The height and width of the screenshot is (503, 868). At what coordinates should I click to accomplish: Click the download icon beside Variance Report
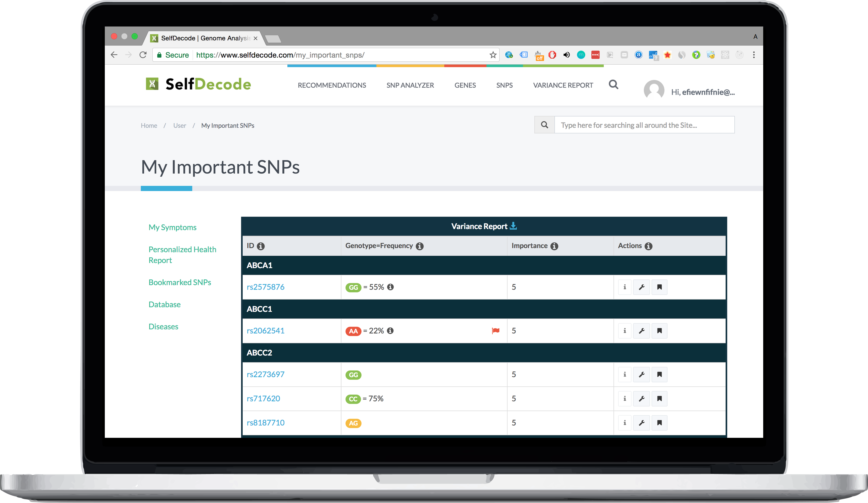point(513,226)
